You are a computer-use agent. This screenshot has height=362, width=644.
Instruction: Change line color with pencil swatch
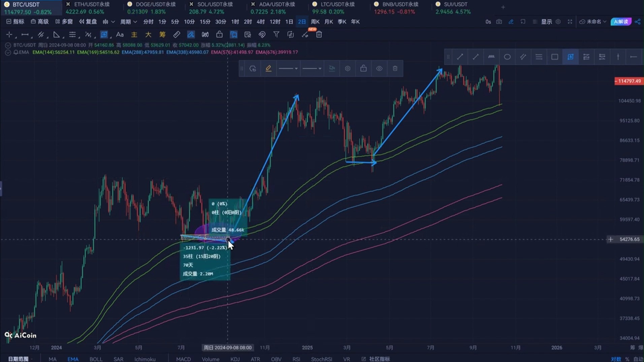[x=268, y=69]
